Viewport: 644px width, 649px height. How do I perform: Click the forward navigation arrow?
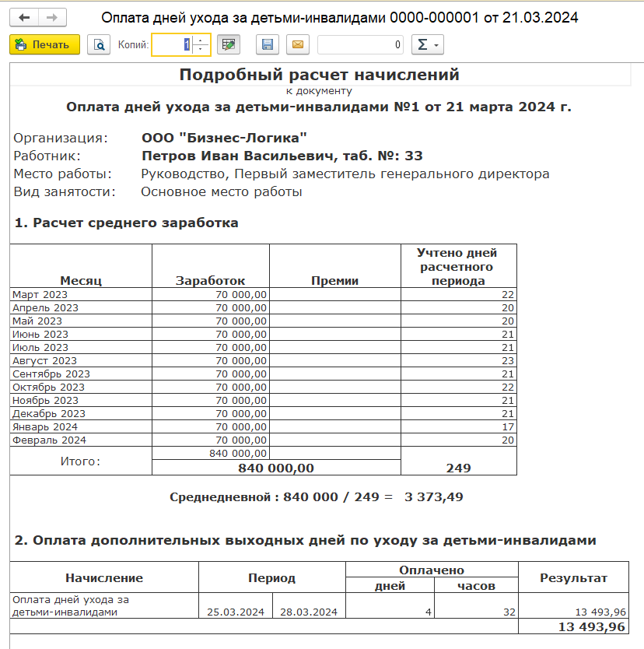click(52, 18)
